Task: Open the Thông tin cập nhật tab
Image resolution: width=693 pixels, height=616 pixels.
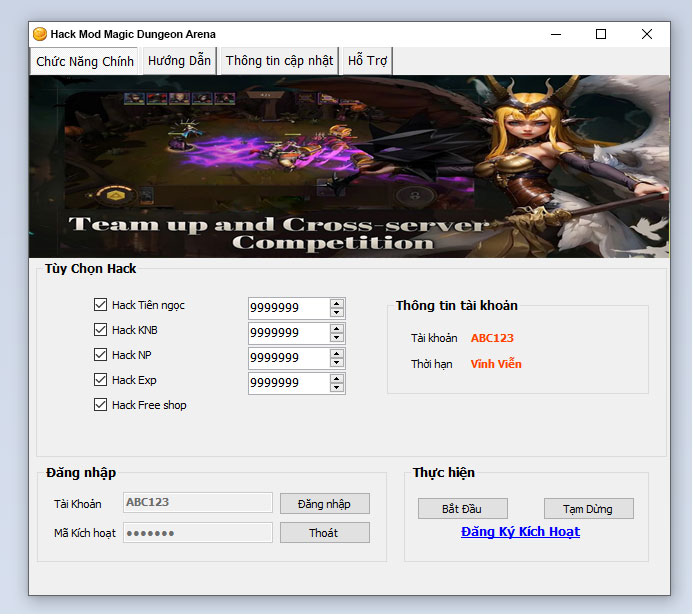Action: (279, 61)
